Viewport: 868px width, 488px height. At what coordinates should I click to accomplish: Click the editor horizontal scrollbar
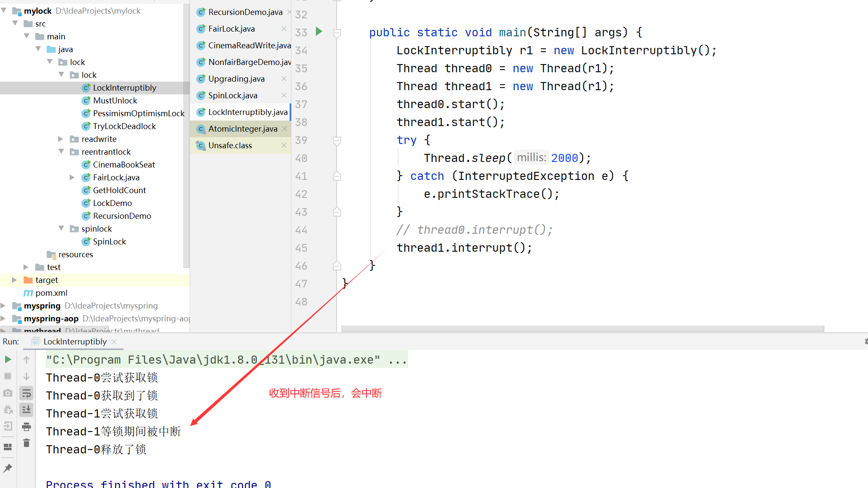(582, 329)
